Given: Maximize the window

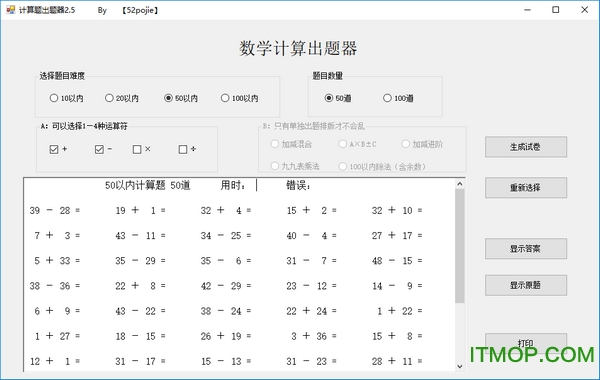Looking at the screenshot, I should [x=556, y=10].
